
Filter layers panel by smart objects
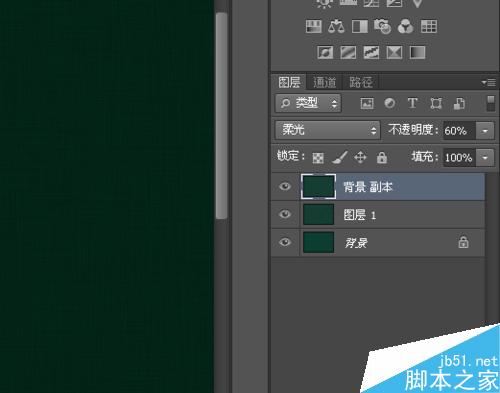[x=459, y=104]
